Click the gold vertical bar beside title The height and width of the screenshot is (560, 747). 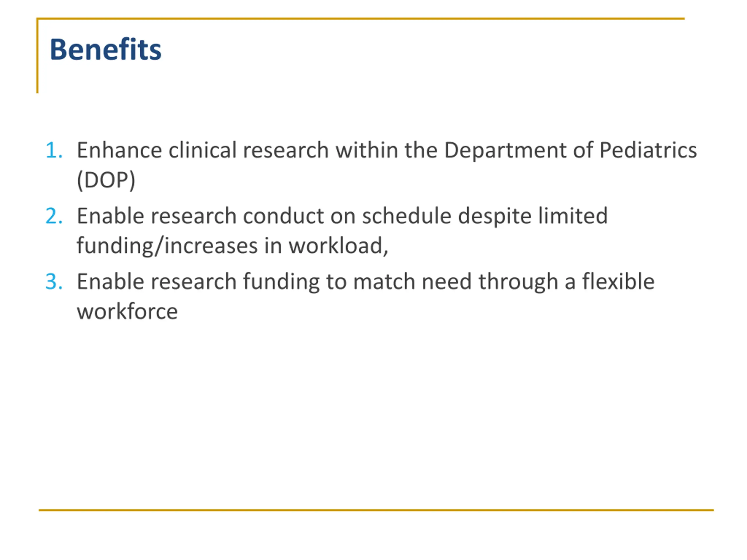[37, 56]
